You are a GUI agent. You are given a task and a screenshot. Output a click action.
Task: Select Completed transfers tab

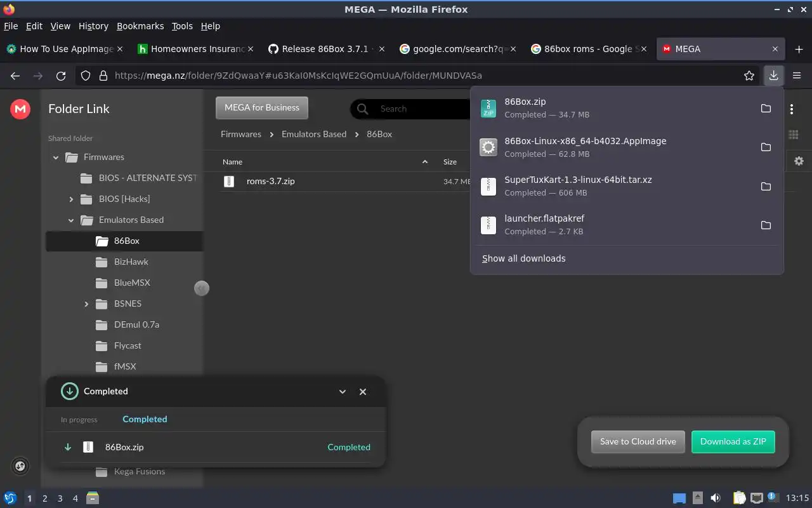pyautogui.click(x=145, y=419)
